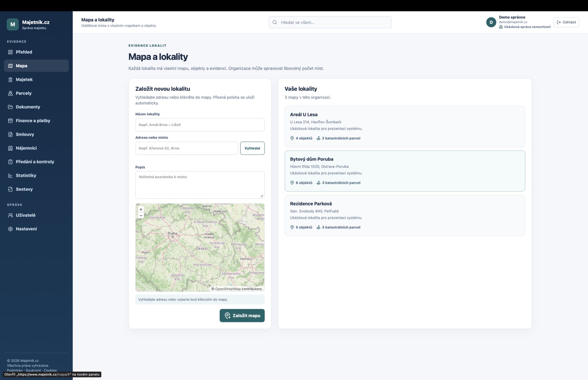
Task: Click the Dokumenty folder icon
Action: click(x=10, y=107)
